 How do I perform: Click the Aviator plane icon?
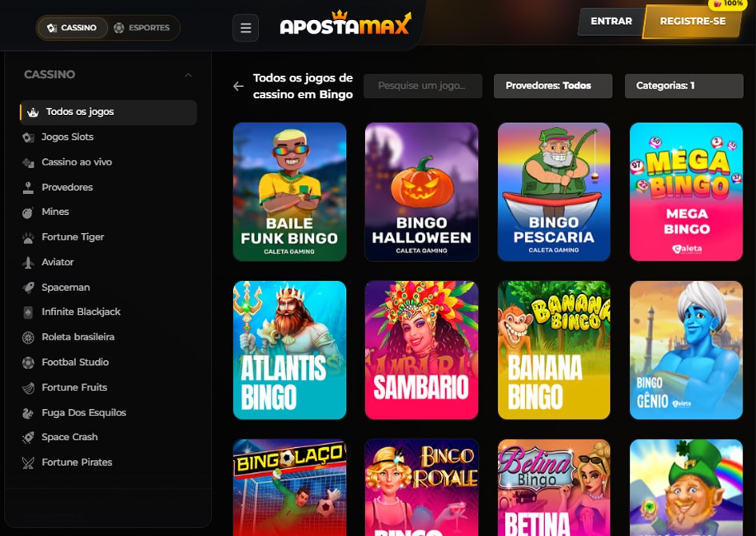coord(29,263)
